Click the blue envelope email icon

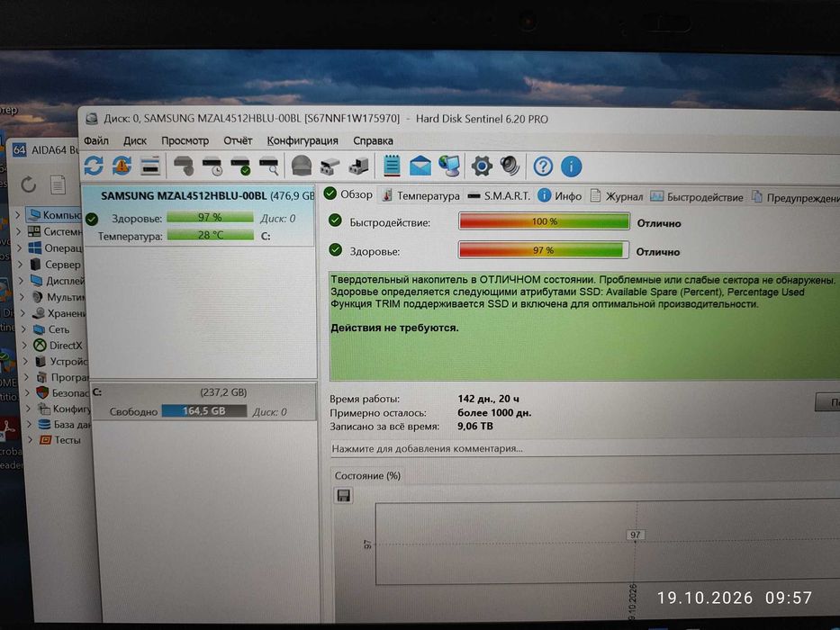click(420, 166)
